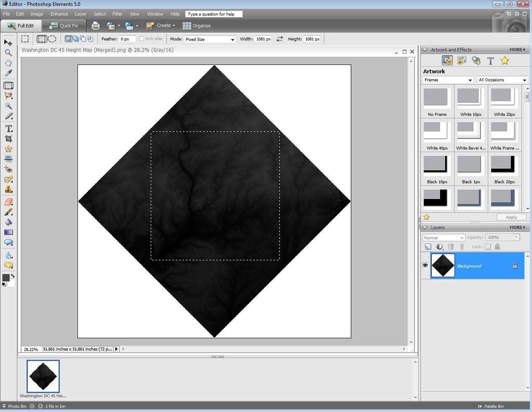
Task: Click the Elliptical Marquee shape icon
Action: pos(52,39)
